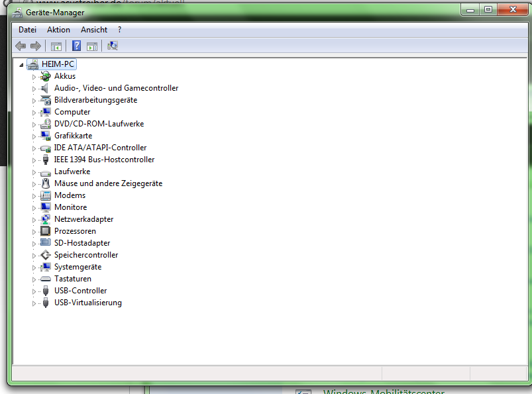
Task: Expand the Grafikkarte node
Action: coord(34,136)
